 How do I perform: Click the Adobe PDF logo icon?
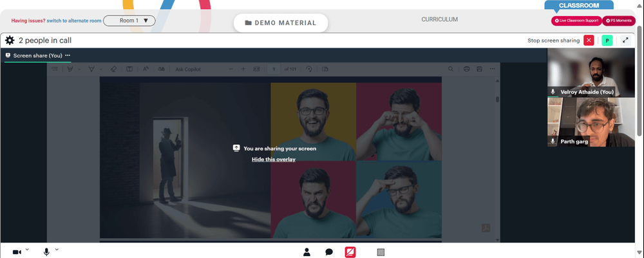[486, 228]
